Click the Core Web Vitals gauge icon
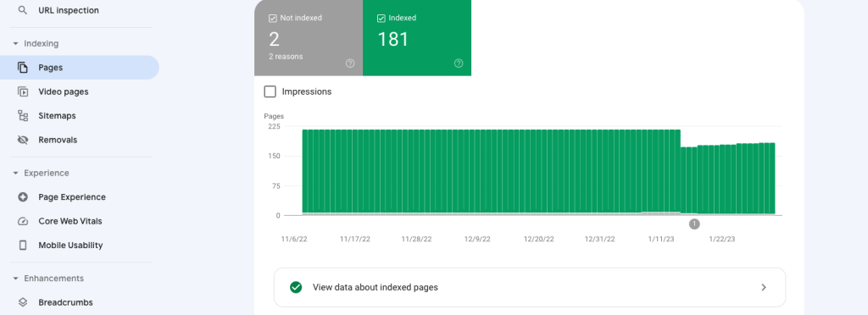This screenshot has width=868, height=315. point(23,221)
